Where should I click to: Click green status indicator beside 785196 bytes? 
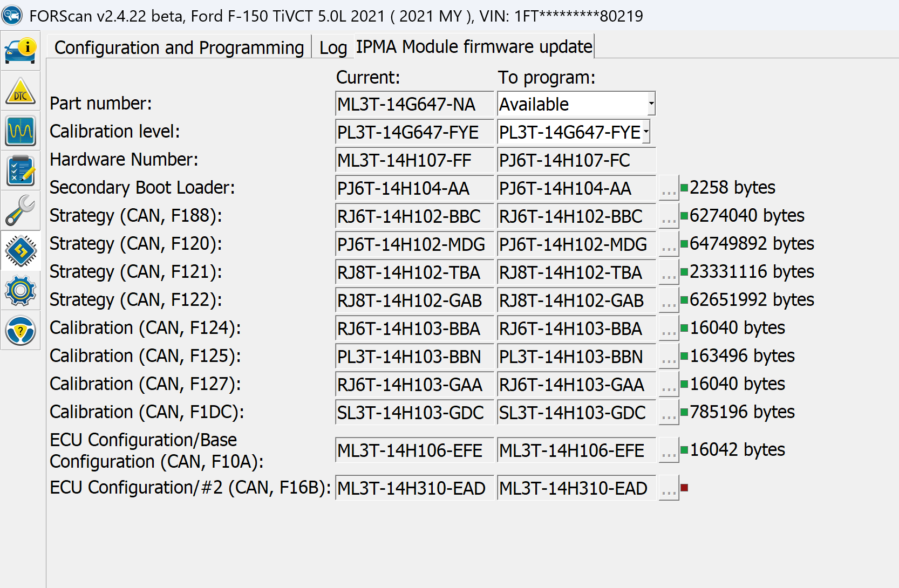click(x=684, y=412)
